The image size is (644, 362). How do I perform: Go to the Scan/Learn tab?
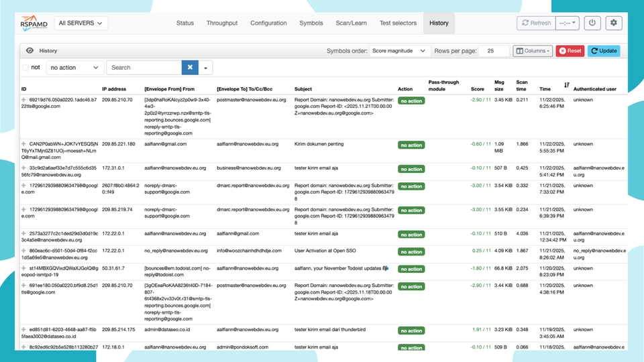(x=352, y=23)
